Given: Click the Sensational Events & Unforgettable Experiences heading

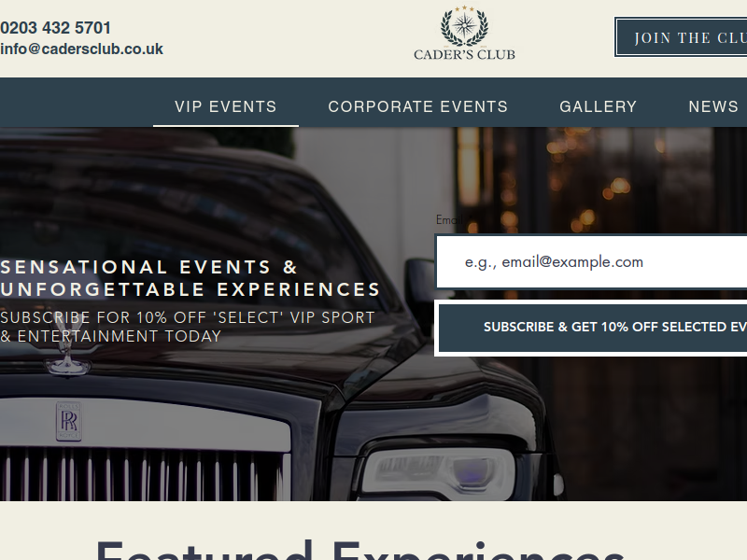Looking at the screenshot, I should point(190,278).
